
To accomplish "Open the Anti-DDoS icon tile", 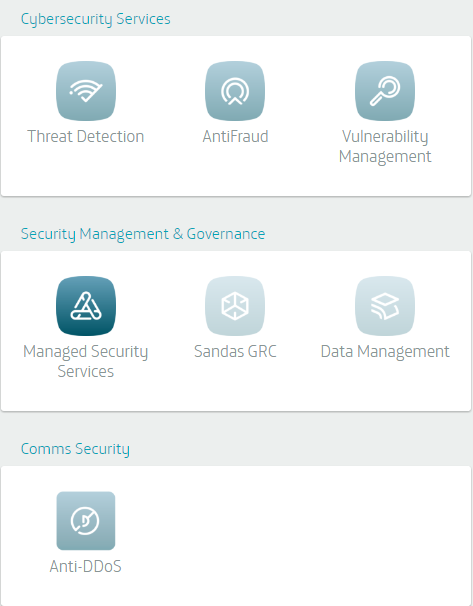I will pos(86,521).
